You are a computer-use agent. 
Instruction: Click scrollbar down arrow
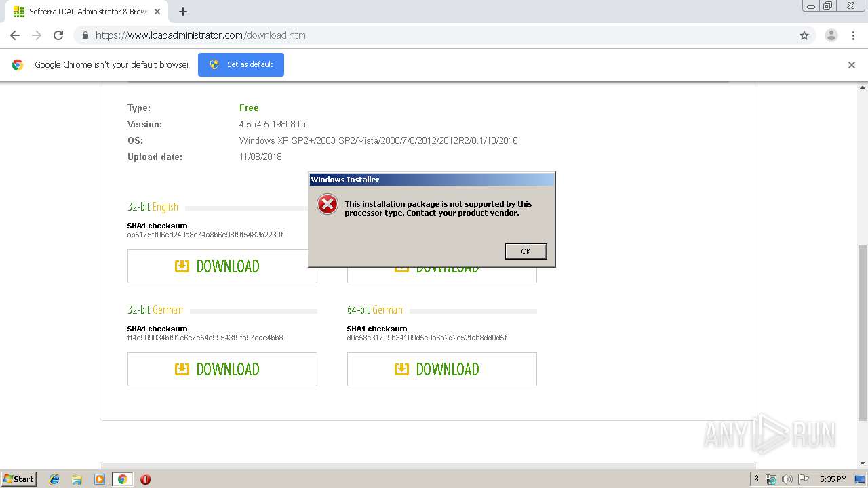863,463
